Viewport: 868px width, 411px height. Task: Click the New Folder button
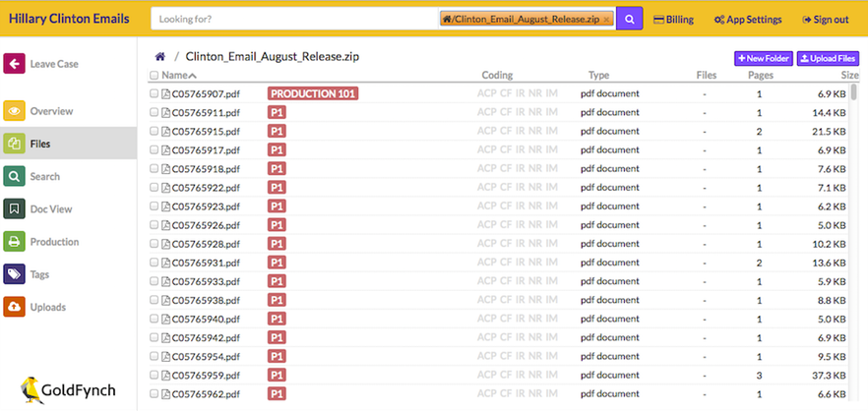[x=764, y=58]
